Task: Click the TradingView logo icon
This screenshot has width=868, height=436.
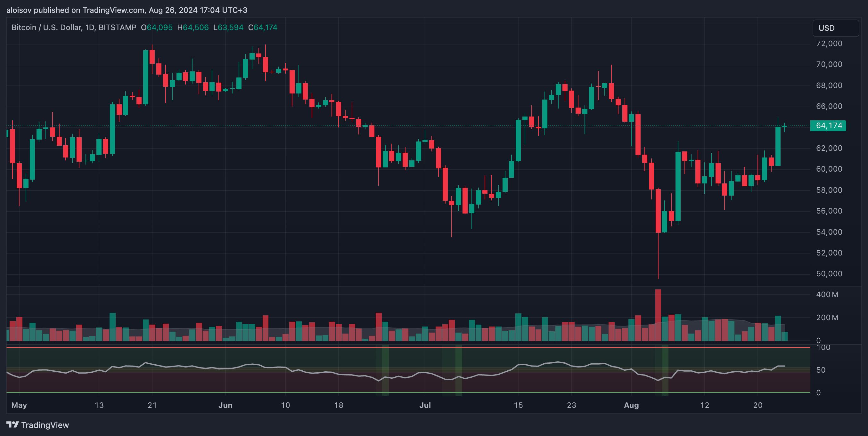Action: tap(12, 424)
